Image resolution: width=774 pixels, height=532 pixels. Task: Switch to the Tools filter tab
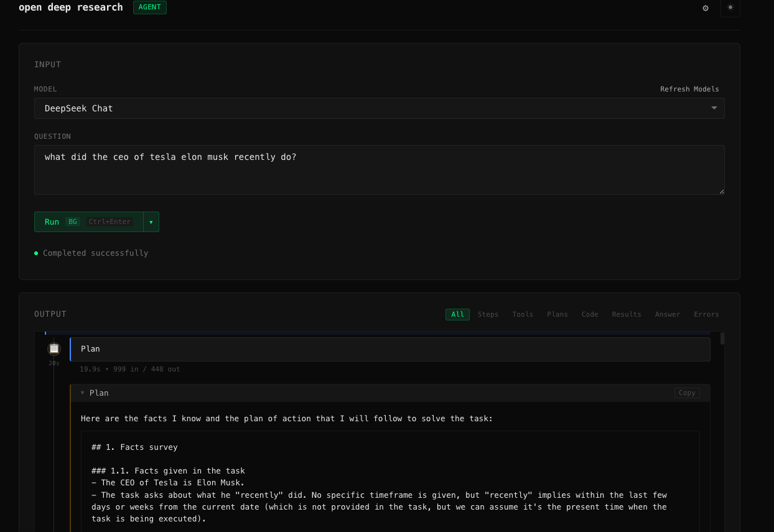coord(523,314)
